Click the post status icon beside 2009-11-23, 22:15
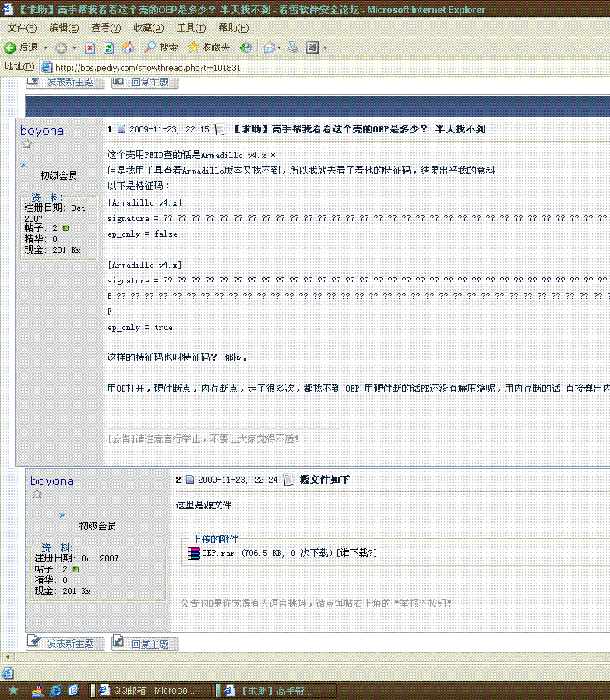Viewport: 610px width, 700px height. click(122, 129)
